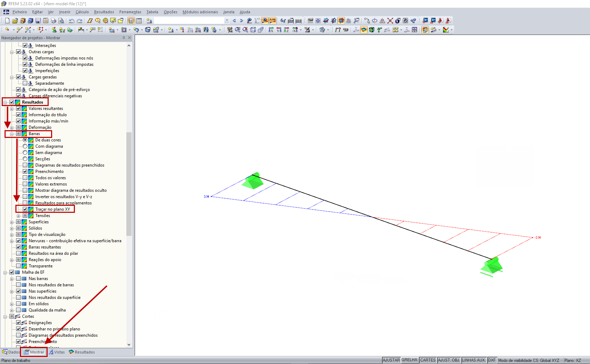This screenshot has width=590, height=364.
Task: Collapse the Malha de EF node
Action: tap(5, 273)
